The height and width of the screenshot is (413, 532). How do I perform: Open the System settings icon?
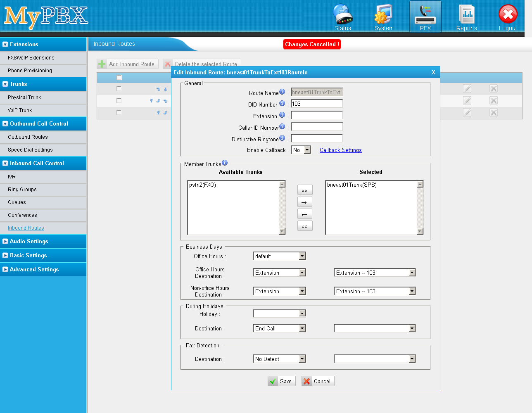(384, 17)
